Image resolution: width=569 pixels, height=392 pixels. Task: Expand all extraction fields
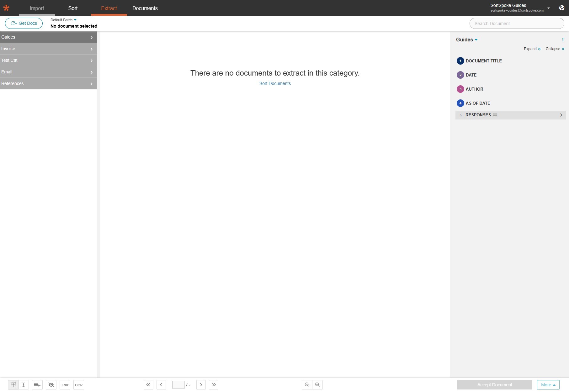[x=532, y=49]
